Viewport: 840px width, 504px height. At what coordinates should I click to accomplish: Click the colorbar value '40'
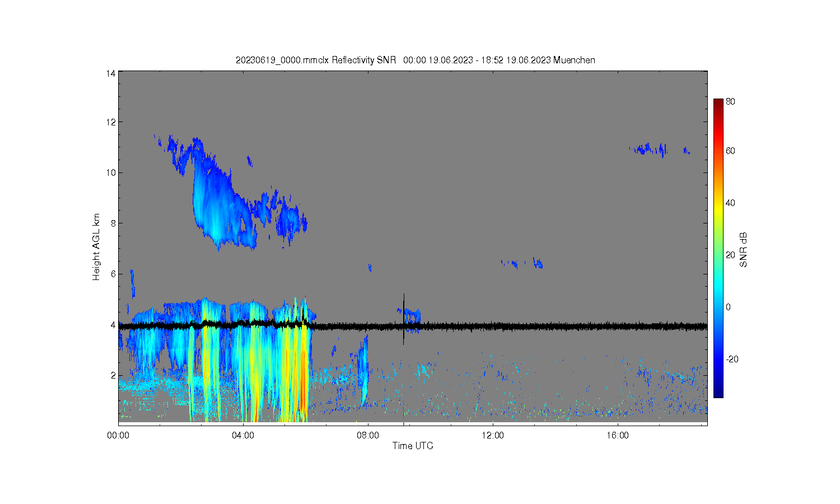[730, 203]
